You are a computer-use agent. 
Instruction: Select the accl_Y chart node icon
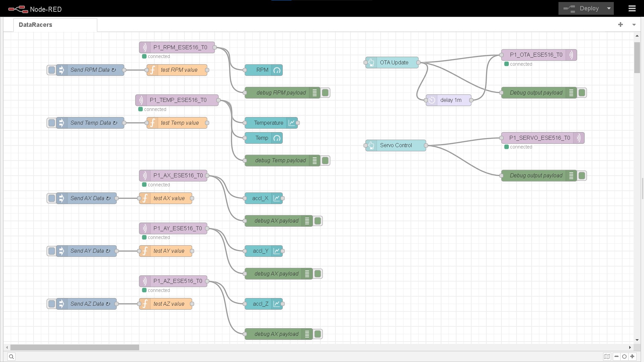point(277,251)
